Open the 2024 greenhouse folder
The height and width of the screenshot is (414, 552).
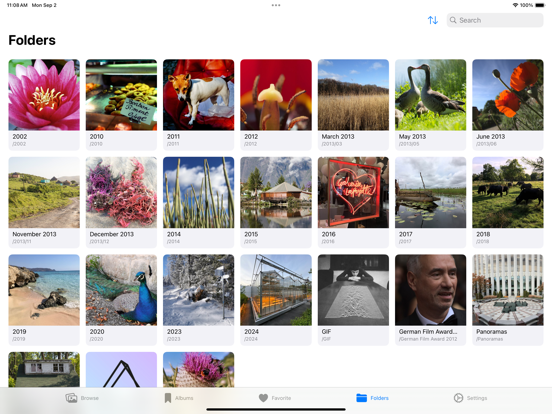click(x=276, y=300)
